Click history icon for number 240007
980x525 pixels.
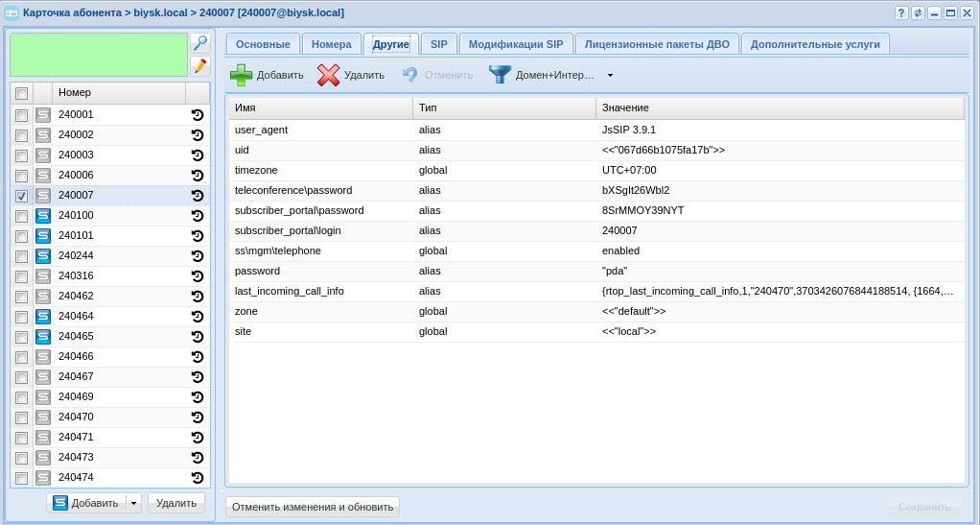(x=198, y=195)
